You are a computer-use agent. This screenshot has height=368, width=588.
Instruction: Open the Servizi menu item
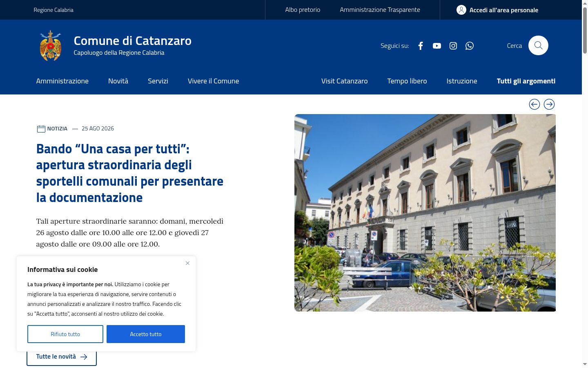tap(158, 81)
